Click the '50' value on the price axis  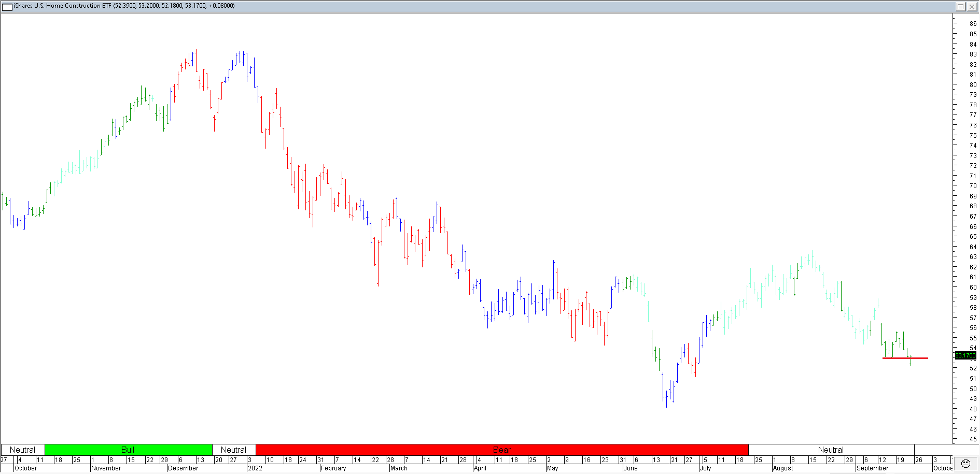pos(973,389)
